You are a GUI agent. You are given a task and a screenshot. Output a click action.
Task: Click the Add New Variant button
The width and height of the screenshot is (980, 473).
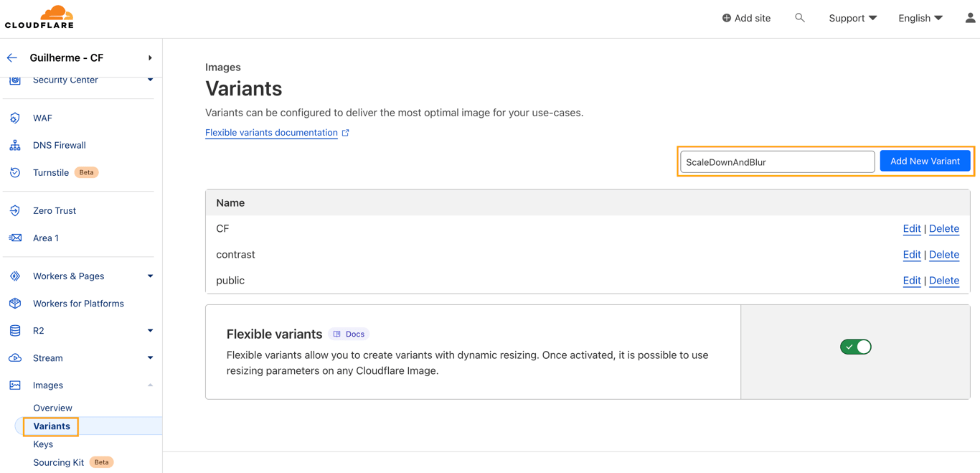pos(925,161)
